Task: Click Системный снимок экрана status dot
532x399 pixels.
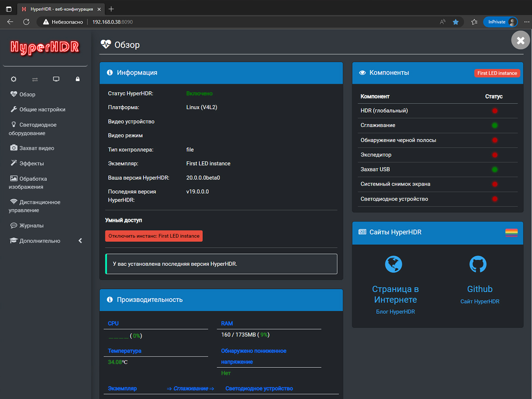Action: (495, 184)
